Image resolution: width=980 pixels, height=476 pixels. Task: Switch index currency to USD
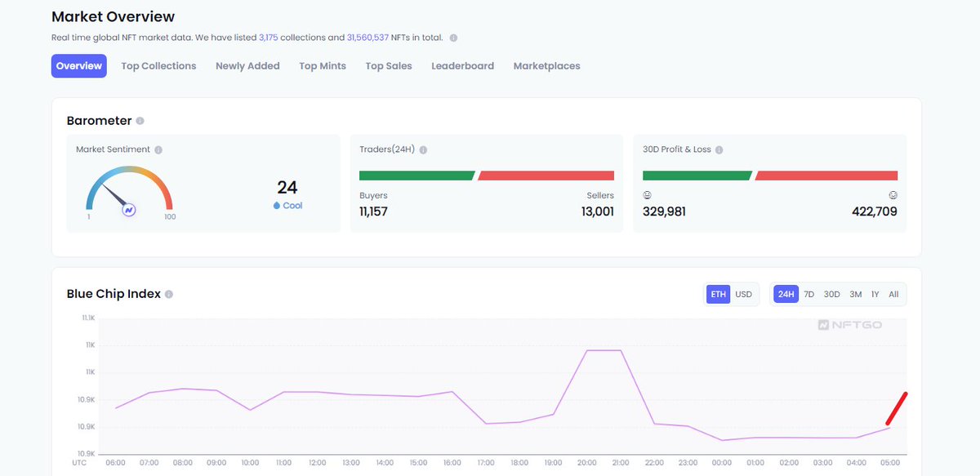744,294
